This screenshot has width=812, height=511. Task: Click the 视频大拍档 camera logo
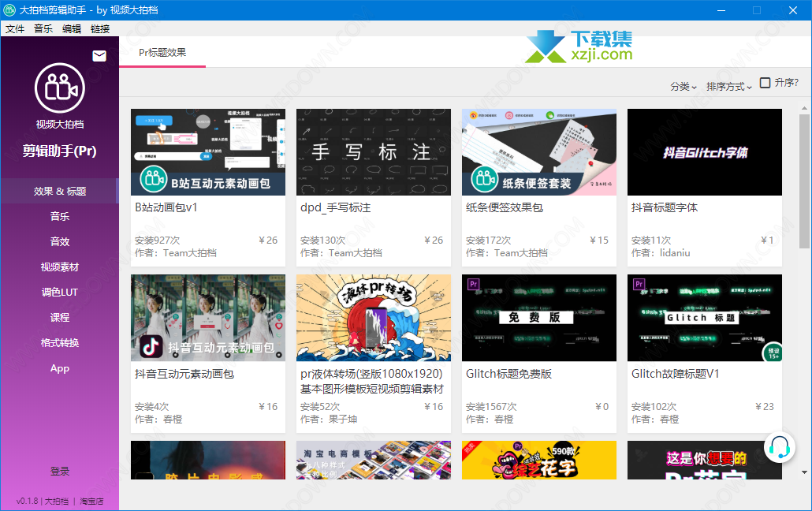[x=60, y=88]
